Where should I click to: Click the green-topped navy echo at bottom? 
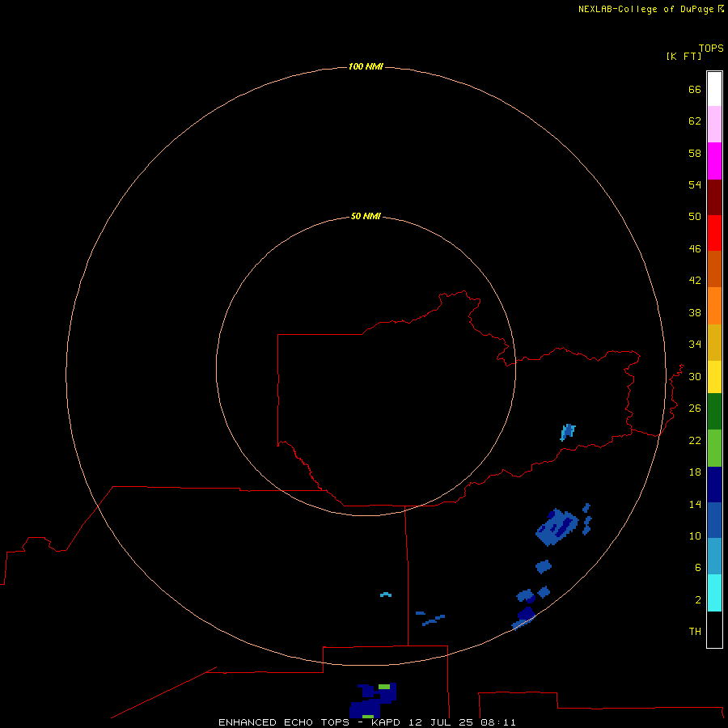[374, 700]
